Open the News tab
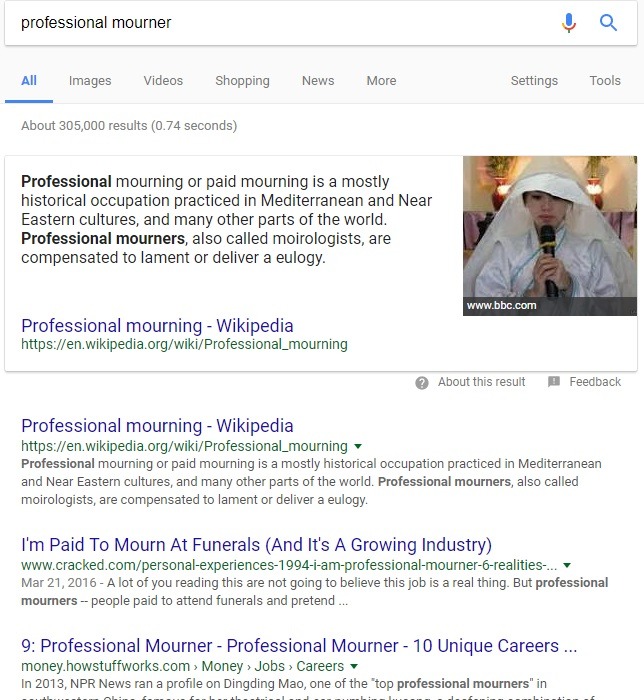Image resolution: width=644 pixels, height=700 pixels. pos(318,81)
